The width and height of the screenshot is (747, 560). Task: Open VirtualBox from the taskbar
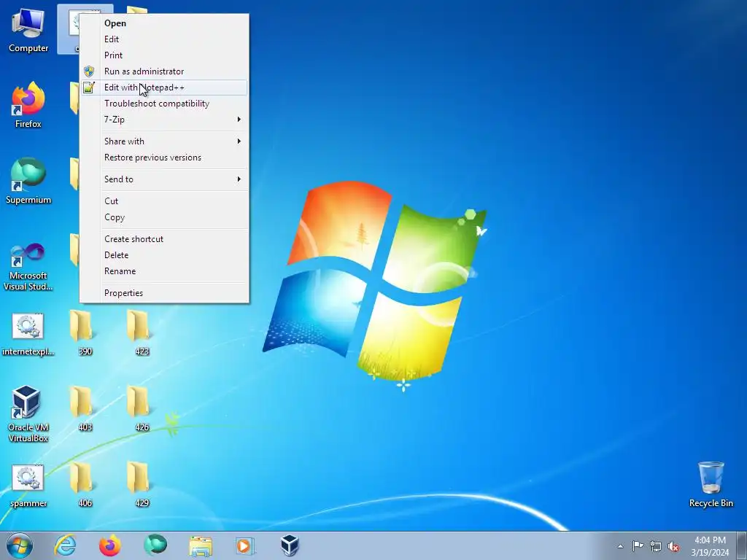click(290, 545)
